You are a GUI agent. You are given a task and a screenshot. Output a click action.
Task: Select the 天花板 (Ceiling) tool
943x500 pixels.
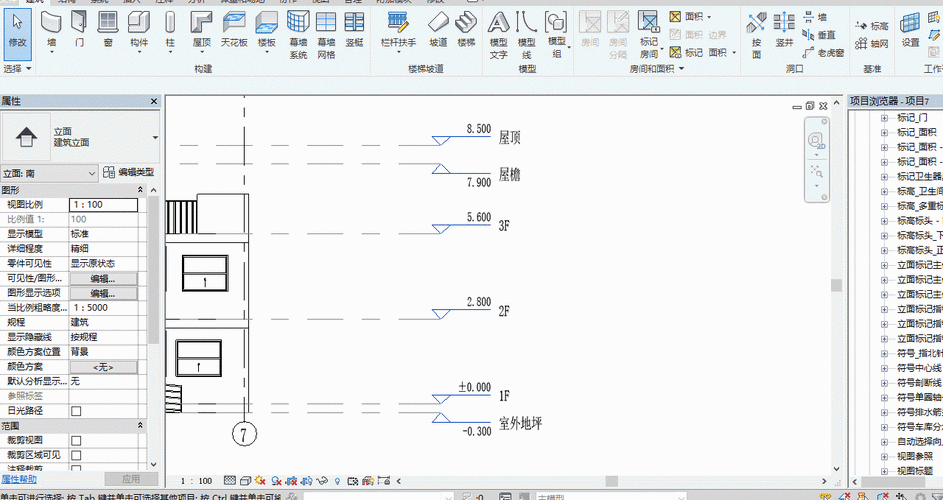[234, 29]
